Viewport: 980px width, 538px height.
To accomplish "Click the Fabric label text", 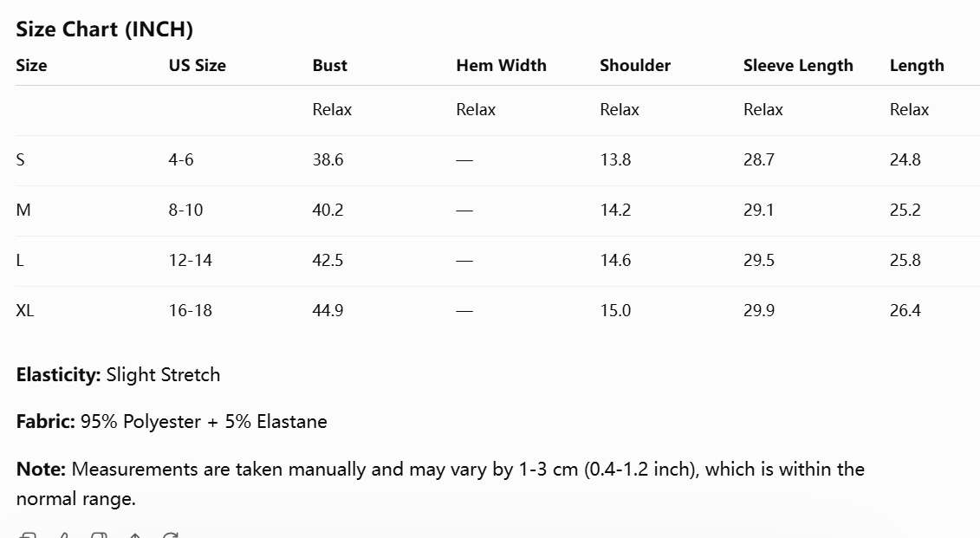I will pyautogui.click(x=45, y=421).
